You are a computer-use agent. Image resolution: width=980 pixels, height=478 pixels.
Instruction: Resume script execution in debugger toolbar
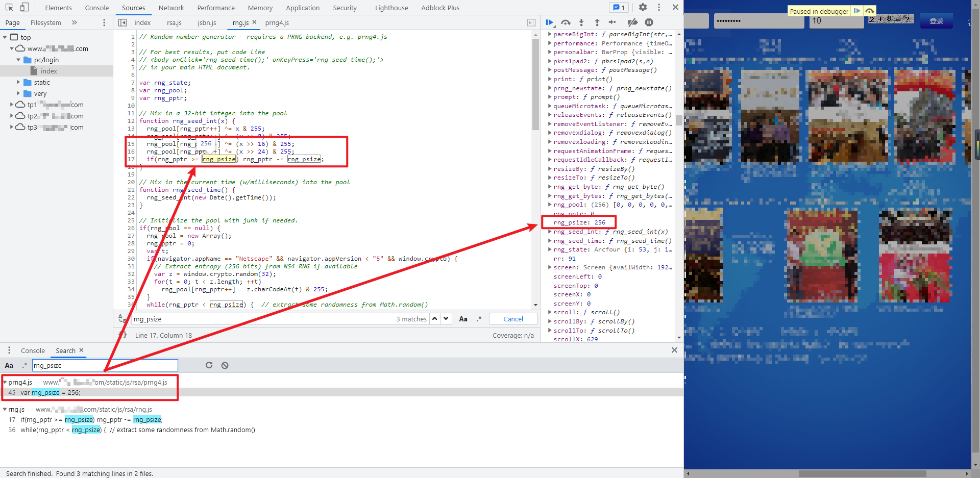coord(550,22)
